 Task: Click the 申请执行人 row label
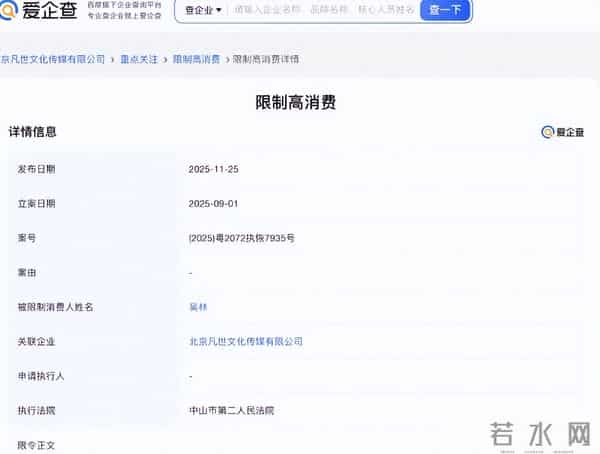[41, 376]
